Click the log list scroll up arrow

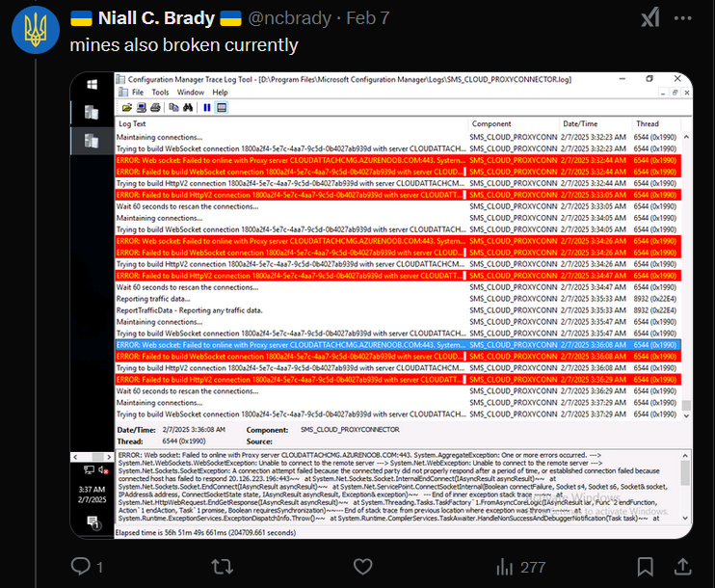[686, 137]
